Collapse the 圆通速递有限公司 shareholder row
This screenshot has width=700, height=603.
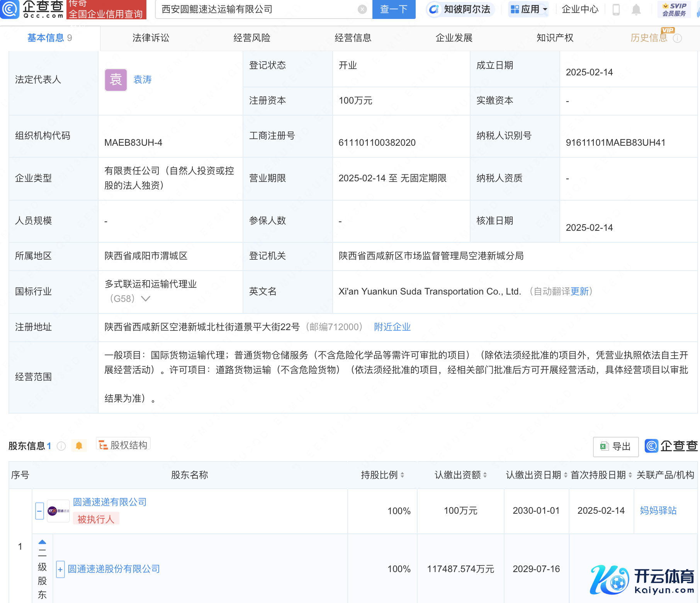click(x=39, y=511)
